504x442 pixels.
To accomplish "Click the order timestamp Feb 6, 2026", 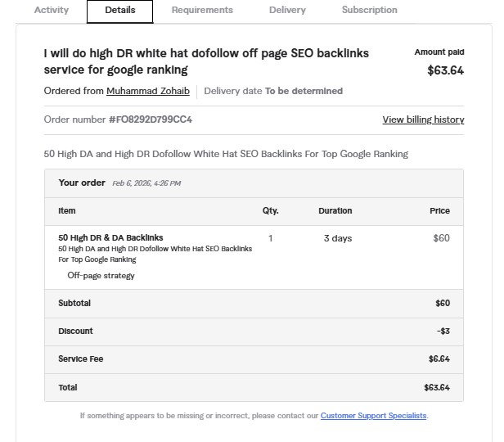I will [146, 183].
